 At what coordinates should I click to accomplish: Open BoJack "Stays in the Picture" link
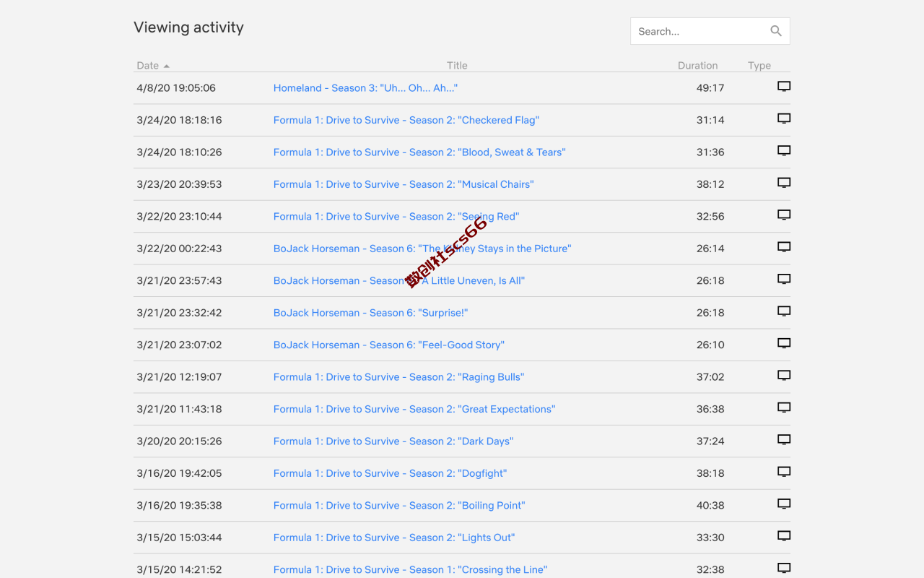[422, 249]
